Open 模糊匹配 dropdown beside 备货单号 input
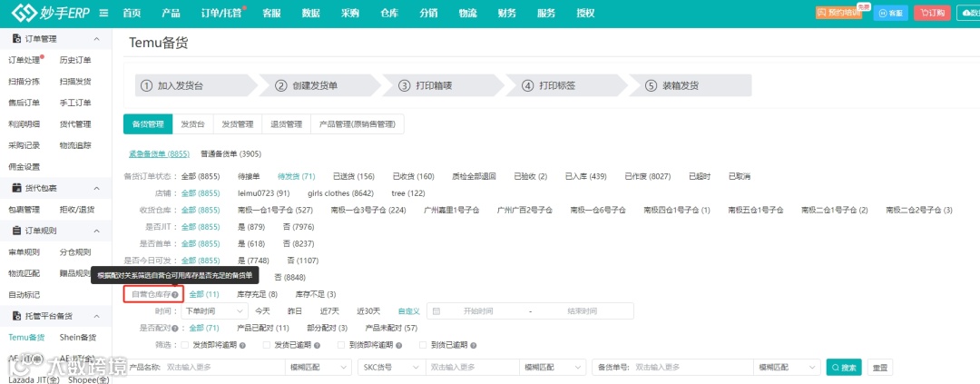 click(x=786, y=367)
